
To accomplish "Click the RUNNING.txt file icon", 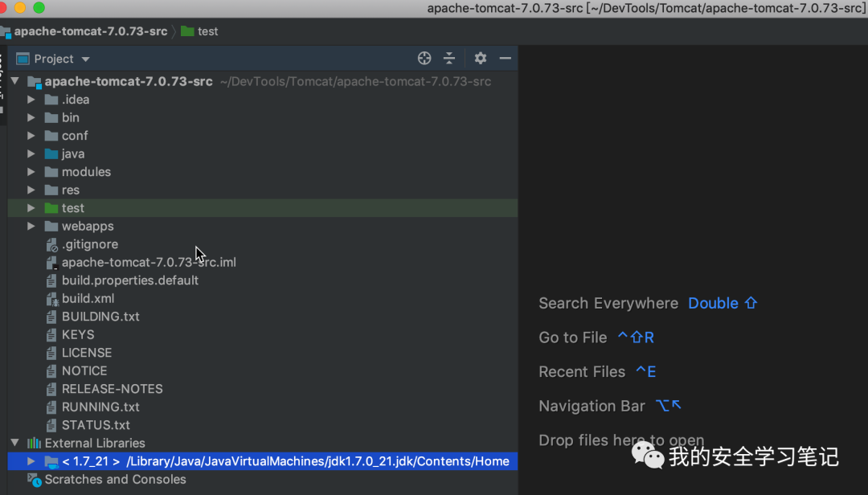I will click(x=51, y=407).
